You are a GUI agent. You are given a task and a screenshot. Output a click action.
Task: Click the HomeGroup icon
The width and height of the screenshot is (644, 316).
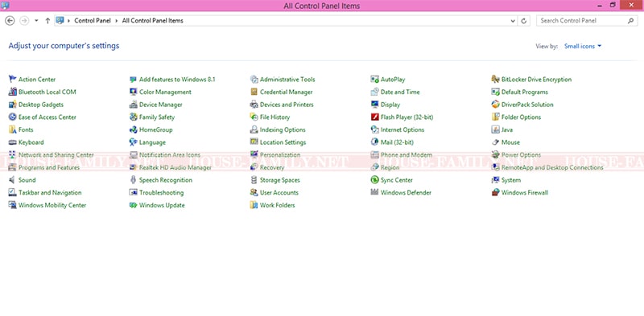[133, 129]
